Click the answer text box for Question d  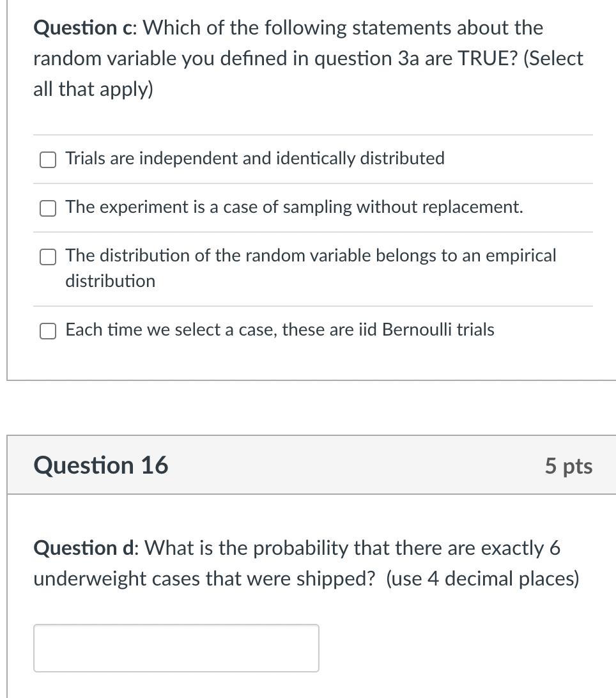click(176, 648)
